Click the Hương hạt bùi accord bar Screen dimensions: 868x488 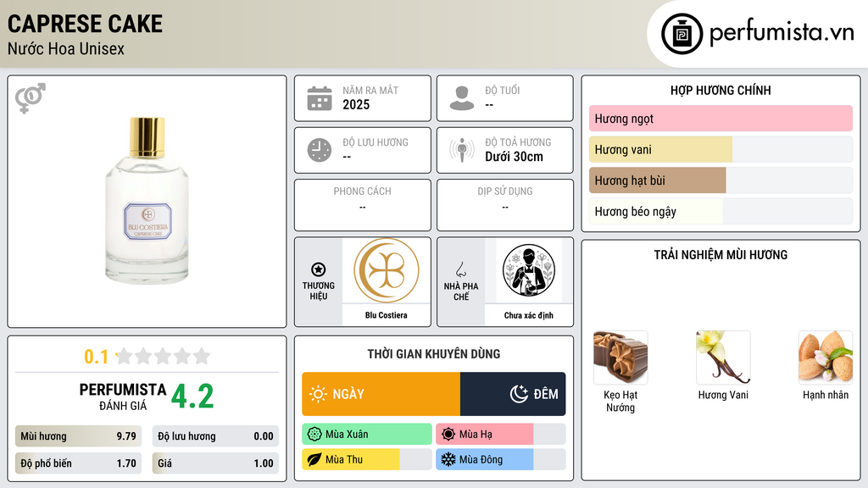pyautogui.click(x=721, y=180)
